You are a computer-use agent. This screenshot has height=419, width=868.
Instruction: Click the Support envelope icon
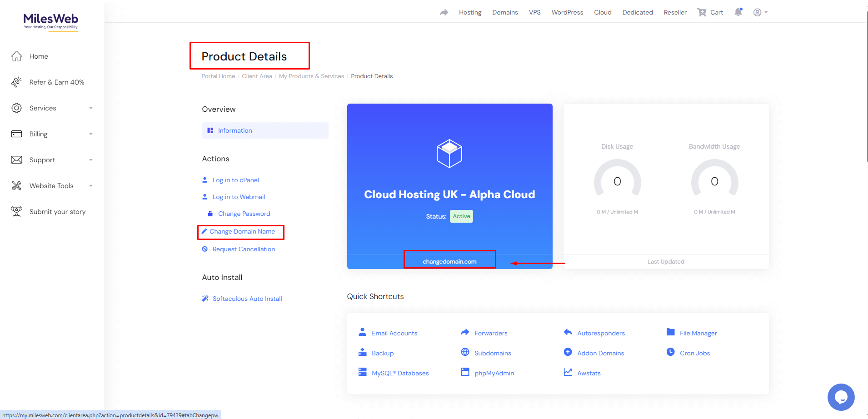click(17, 160)
